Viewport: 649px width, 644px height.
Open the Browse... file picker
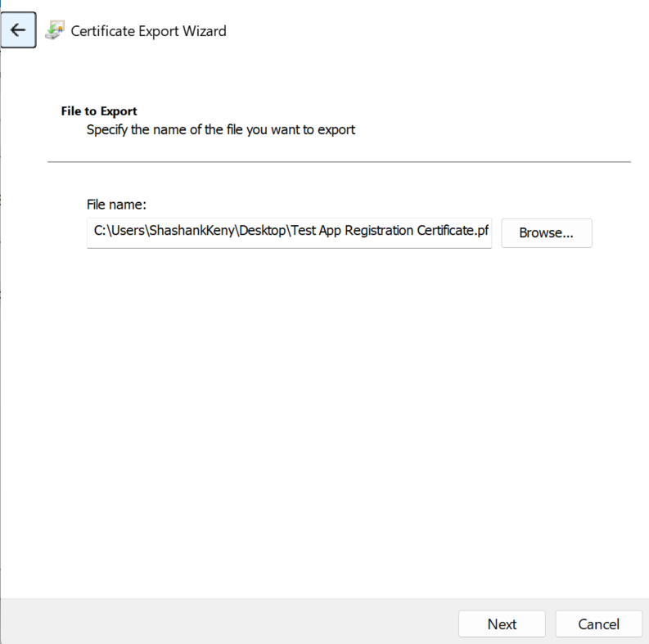pyautogui.click(x=547, y=233)
